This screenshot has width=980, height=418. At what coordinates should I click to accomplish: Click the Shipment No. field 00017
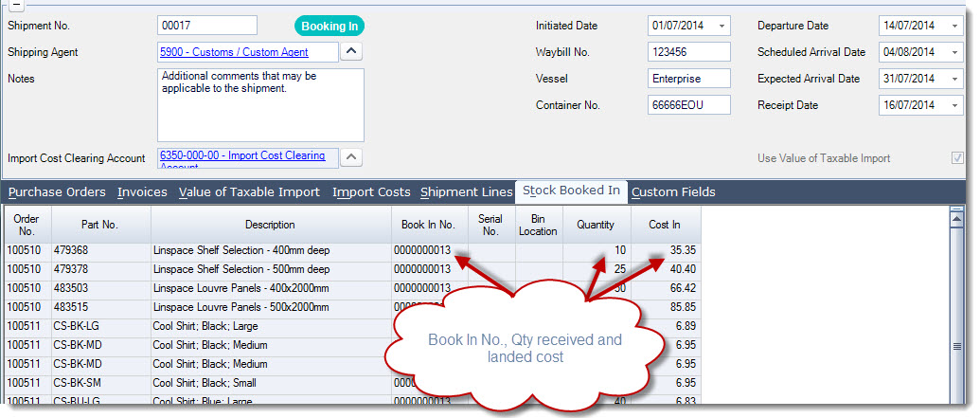point(207,26)
